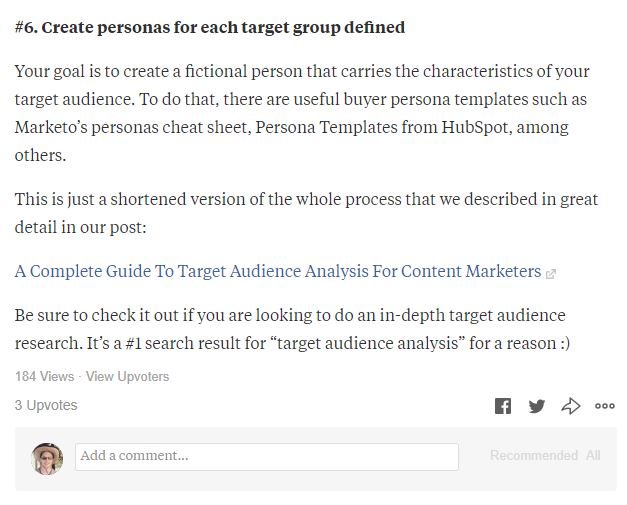Share the answer on Twitter
627x505 pixels.
537,405
